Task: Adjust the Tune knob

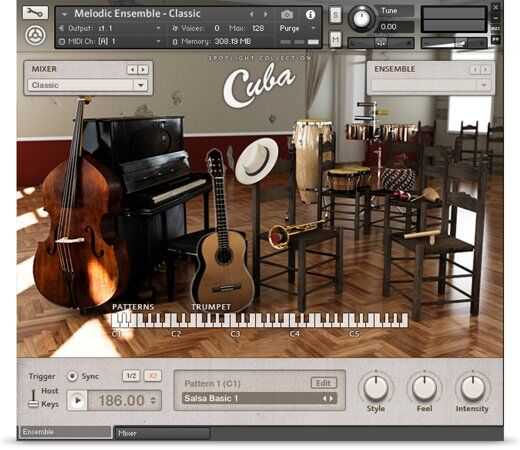Action: pos(361,19)
